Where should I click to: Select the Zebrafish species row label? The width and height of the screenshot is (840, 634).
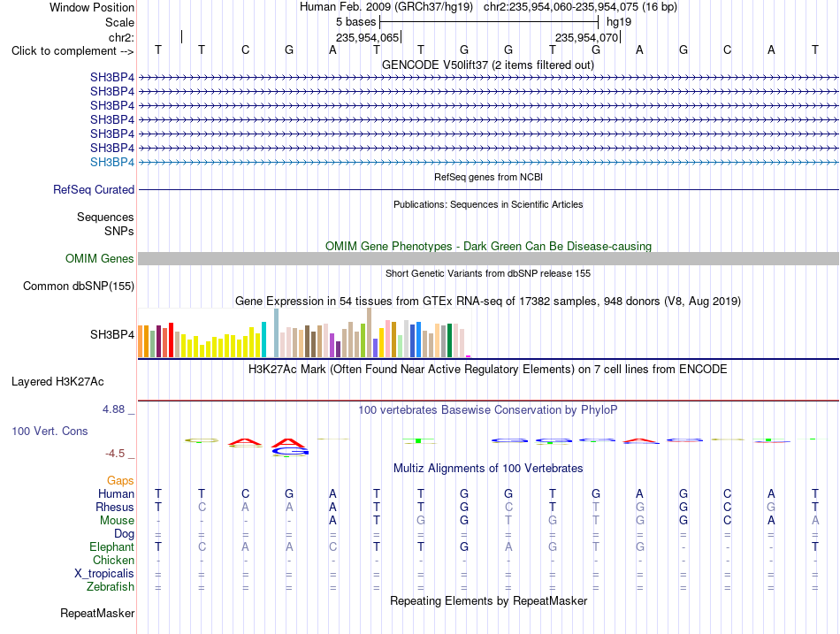(111, 587)
